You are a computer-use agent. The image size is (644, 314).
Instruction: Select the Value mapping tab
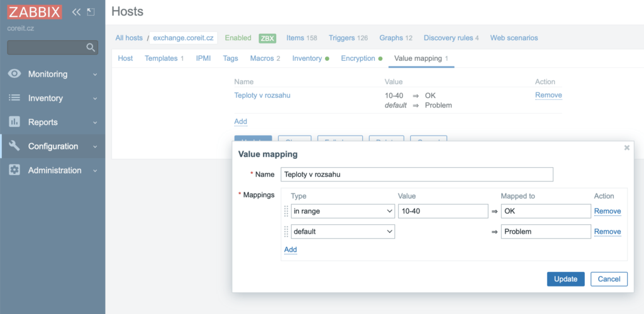coord(421,58)
